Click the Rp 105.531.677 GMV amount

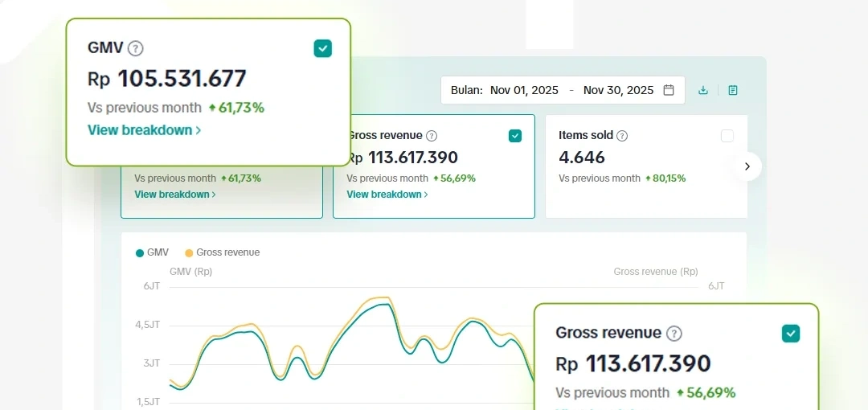166,79
